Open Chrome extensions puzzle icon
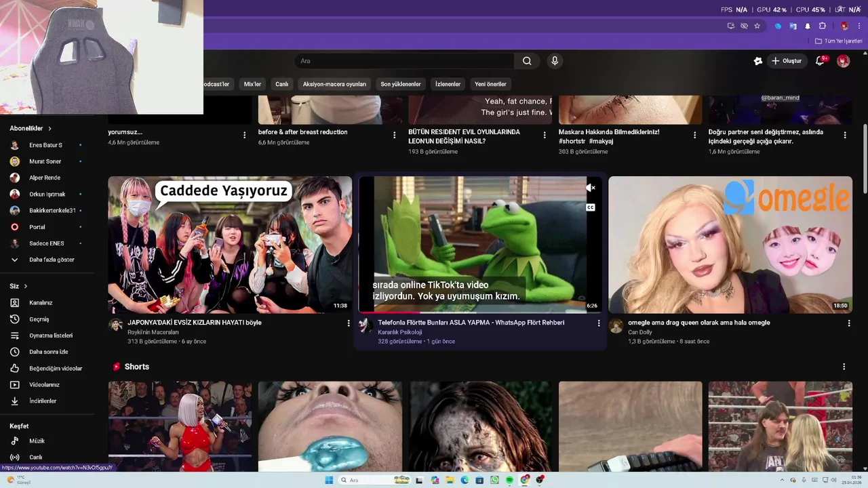The height and width of the screenshot is (488, 868). [822, 26]
